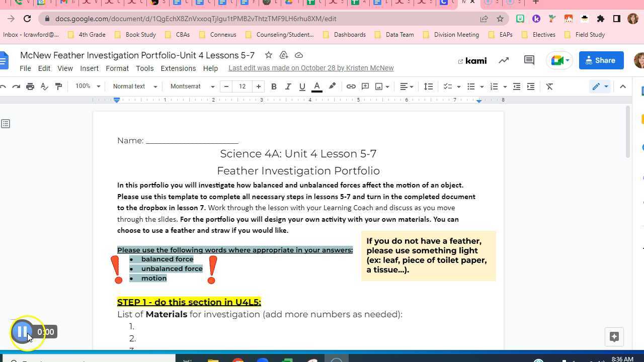Pause the screen recording timer
Viewport: 644px width, 362px height.
click(x=22, y=332)
